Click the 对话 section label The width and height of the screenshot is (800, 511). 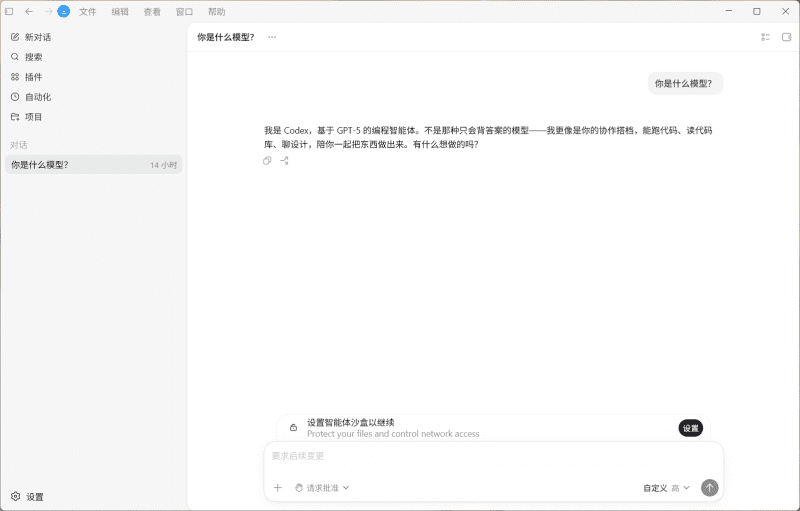point(19,145)
